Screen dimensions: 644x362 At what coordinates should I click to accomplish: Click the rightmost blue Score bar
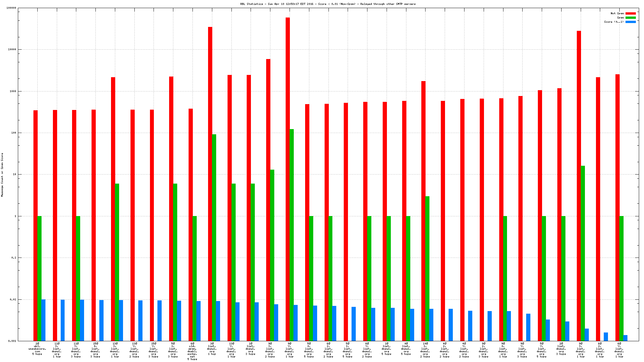[625, 338]
